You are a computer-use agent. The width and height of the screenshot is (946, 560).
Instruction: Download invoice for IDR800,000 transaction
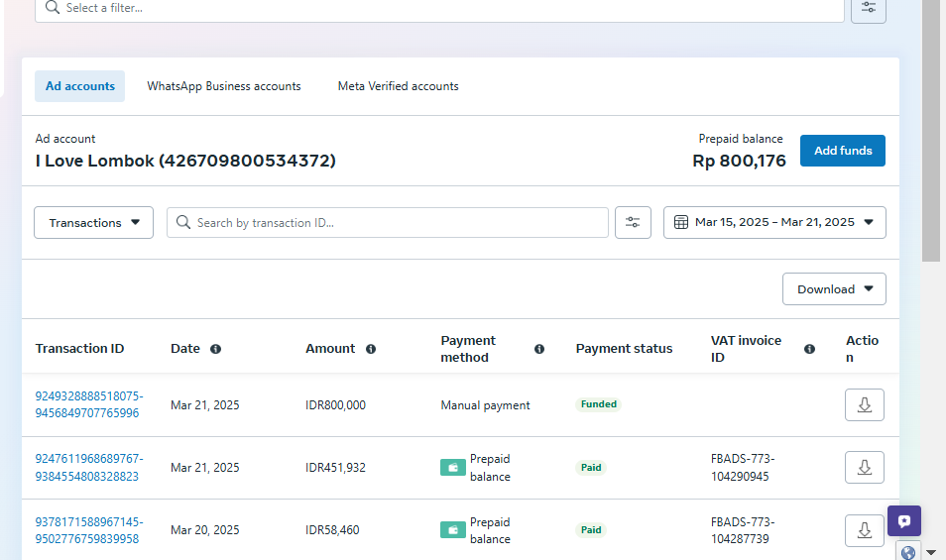pyautogui.click(x=864, y=404)
